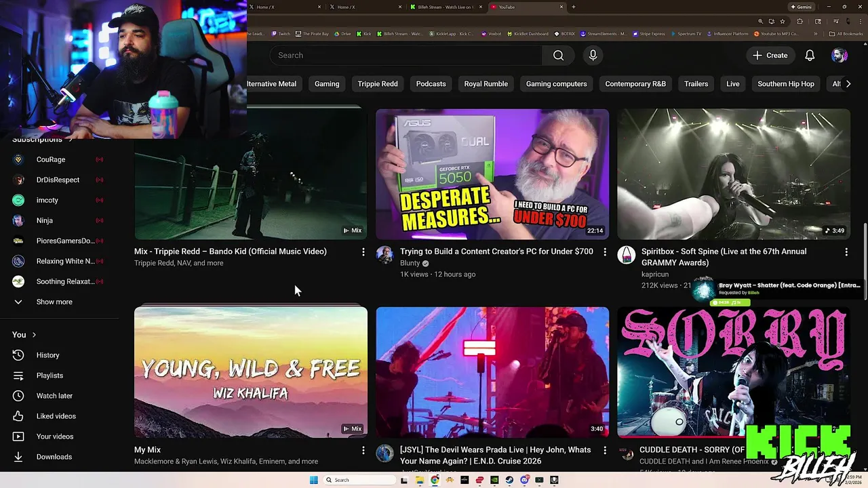Open File Explorer from the taskbar

coord(420,480)
